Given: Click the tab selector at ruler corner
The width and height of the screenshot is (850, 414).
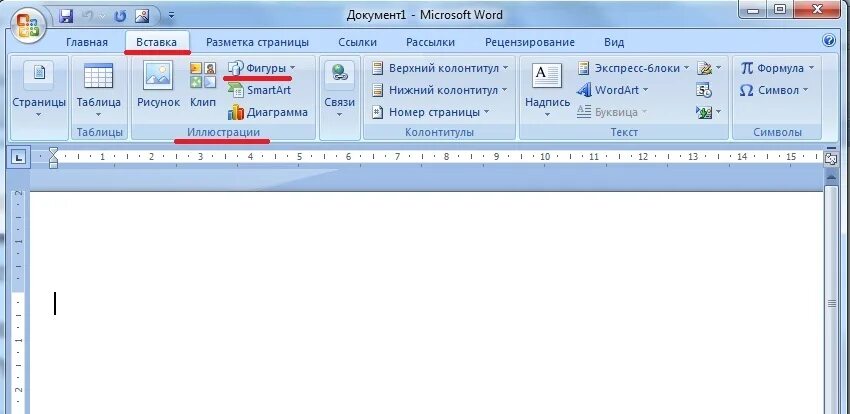Looking at the screenshot, I should tap(18, 158).
